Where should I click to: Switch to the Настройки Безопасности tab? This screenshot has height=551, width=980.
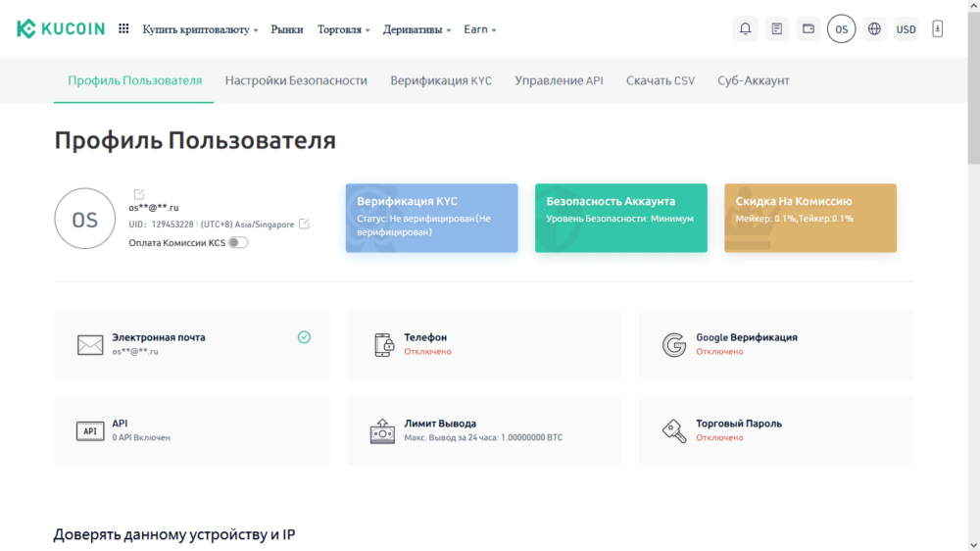click(x=296, y=80)
